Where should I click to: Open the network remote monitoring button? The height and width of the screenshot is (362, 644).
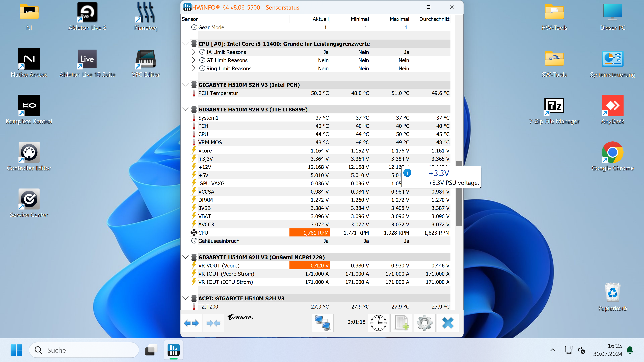pyautogui.click(x=323, y=323)
